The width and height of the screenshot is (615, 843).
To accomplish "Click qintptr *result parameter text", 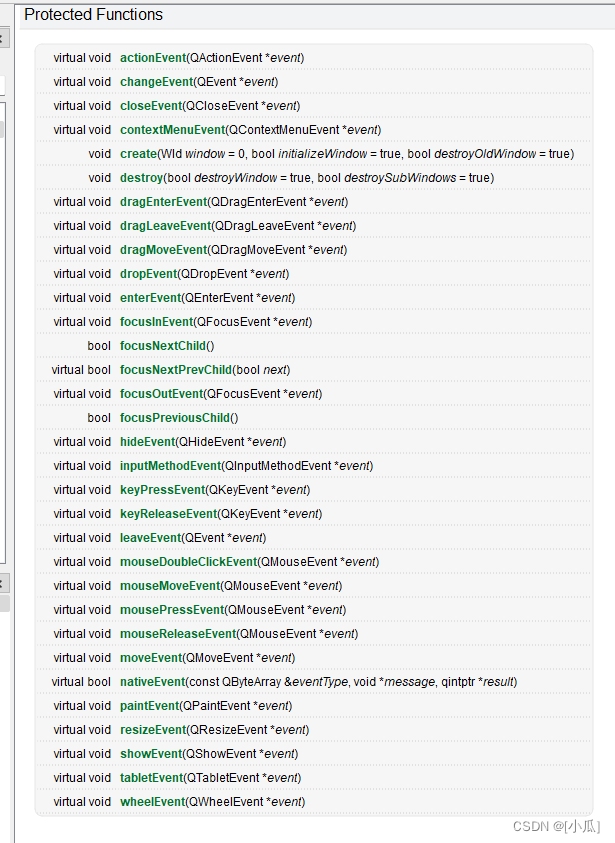I will pos(477,682).
